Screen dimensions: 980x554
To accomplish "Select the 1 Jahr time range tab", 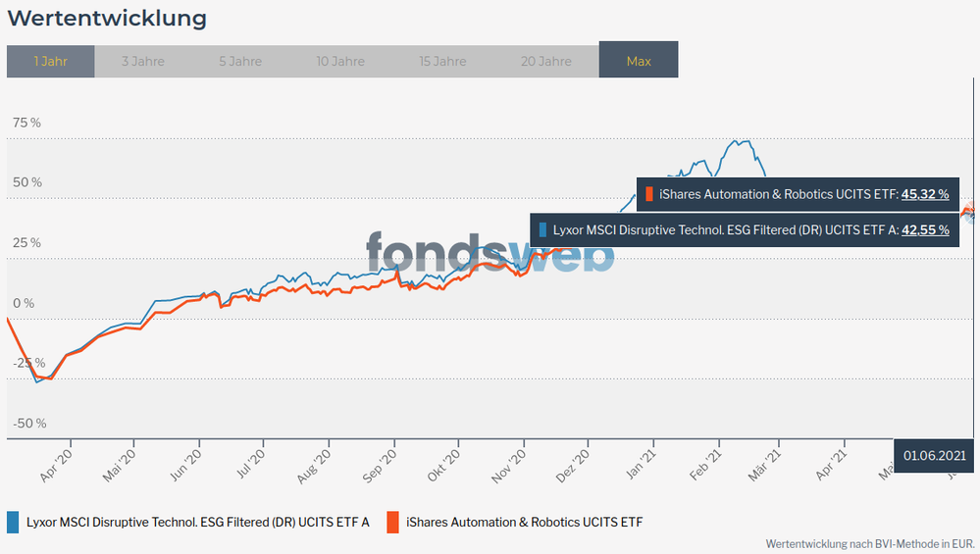I will tap(50, 61).
